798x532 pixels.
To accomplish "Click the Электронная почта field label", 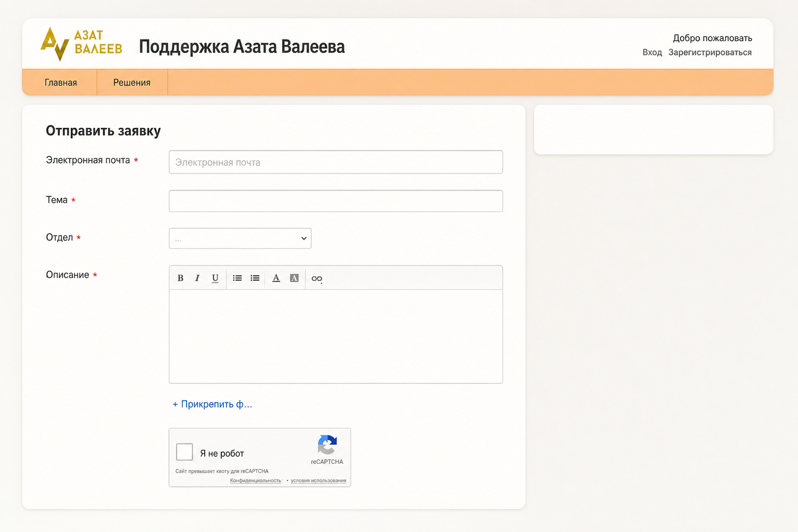I will [x=88, y=160].
